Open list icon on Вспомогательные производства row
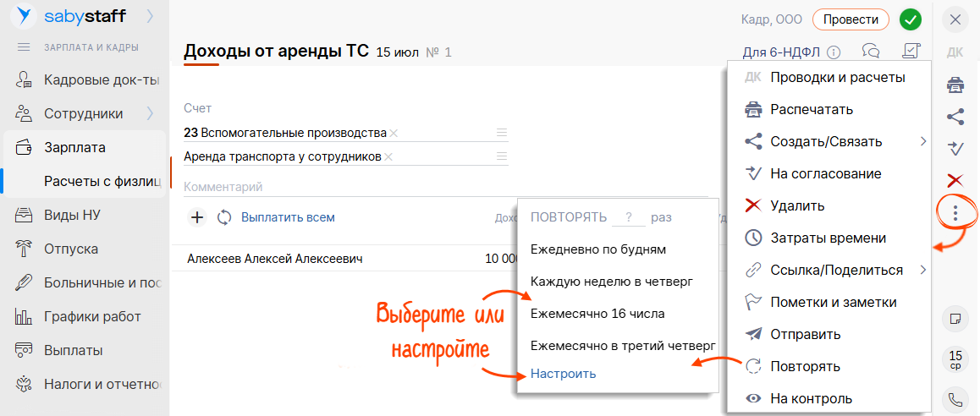This screenshot has height=416, width=980. tap(501, 133)
